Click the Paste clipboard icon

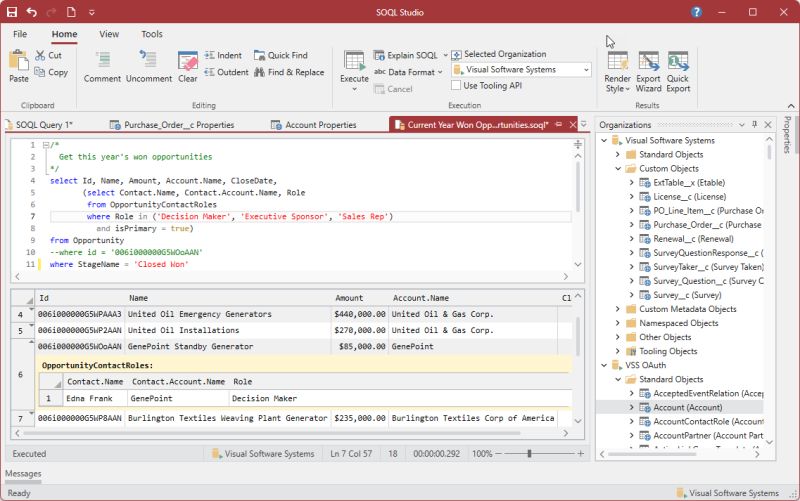(19, 60)
